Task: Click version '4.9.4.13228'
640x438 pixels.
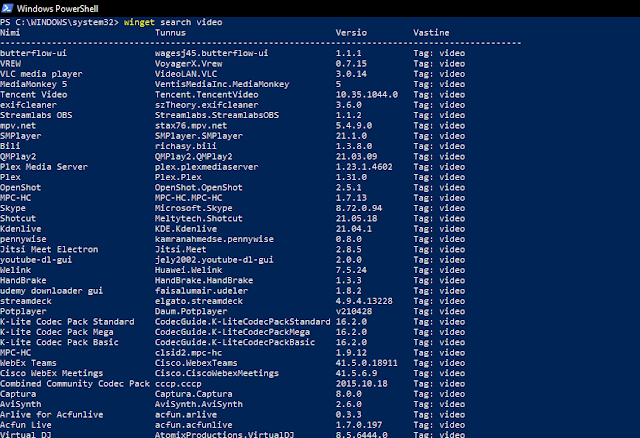Action: point(364,301)
